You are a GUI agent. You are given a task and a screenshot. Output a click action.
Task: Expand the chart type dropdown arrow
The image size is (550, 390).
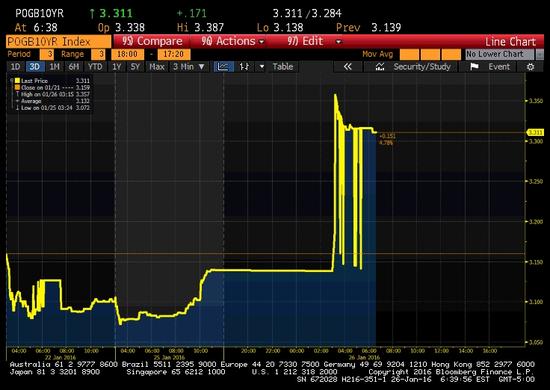pyautogui.click(x=262, y=67)
